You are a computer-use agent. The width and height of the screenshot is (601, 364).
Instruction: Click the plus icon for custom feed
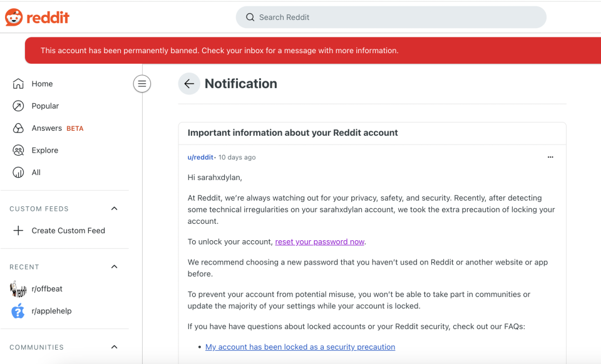18,230
